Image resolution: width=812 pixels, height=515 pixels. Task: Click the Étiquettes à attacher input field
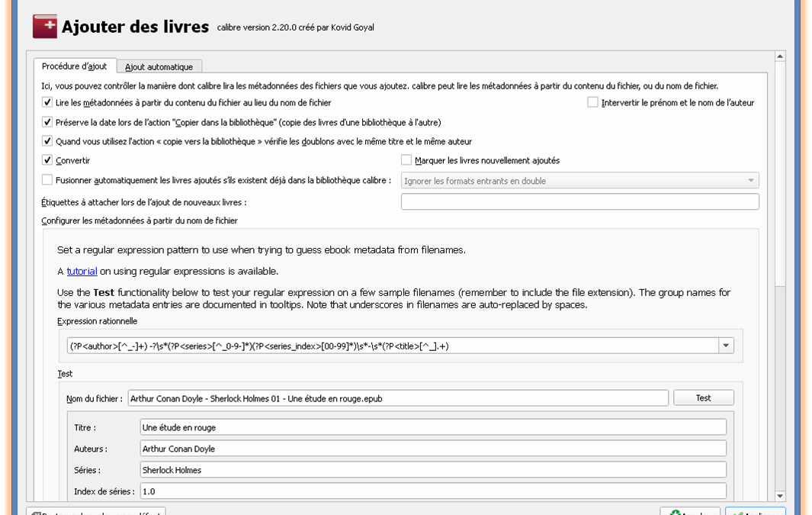point(580,201)
